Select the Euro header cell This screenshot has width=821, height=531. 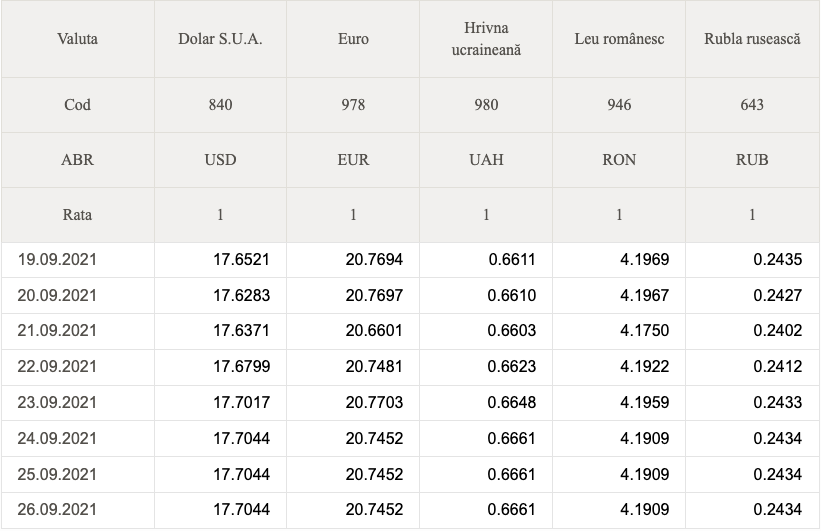click(353, 39)
